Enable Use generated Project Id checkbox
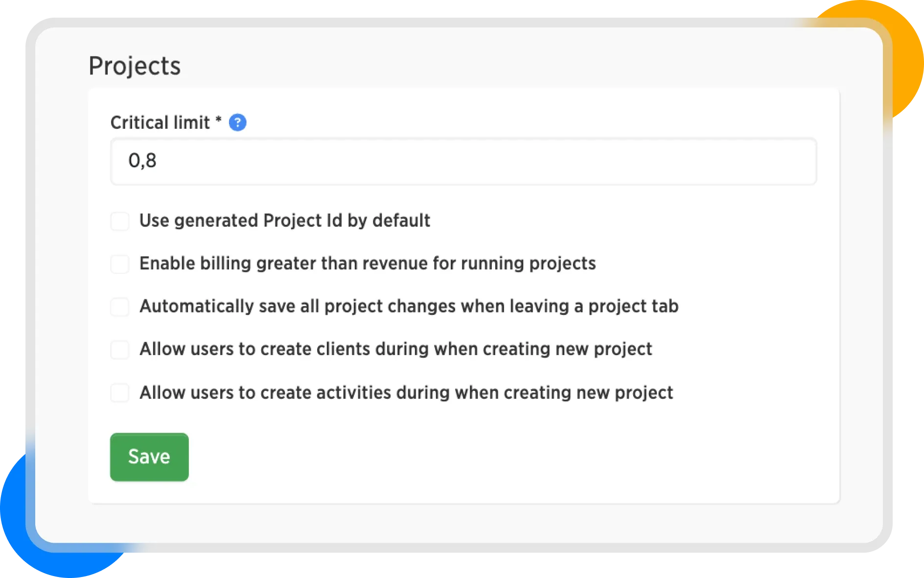924x578 pixels. click(120, 221)
